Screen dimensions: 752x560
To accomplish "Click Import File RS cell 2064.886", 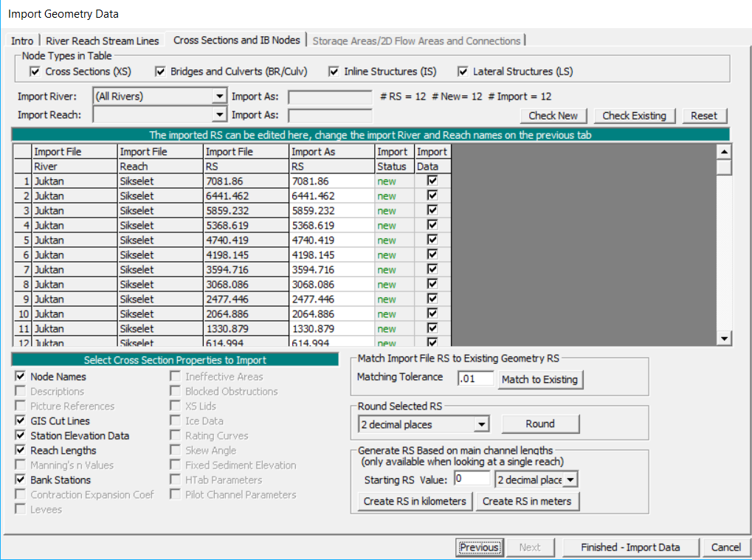I will [x=246, y=314].
